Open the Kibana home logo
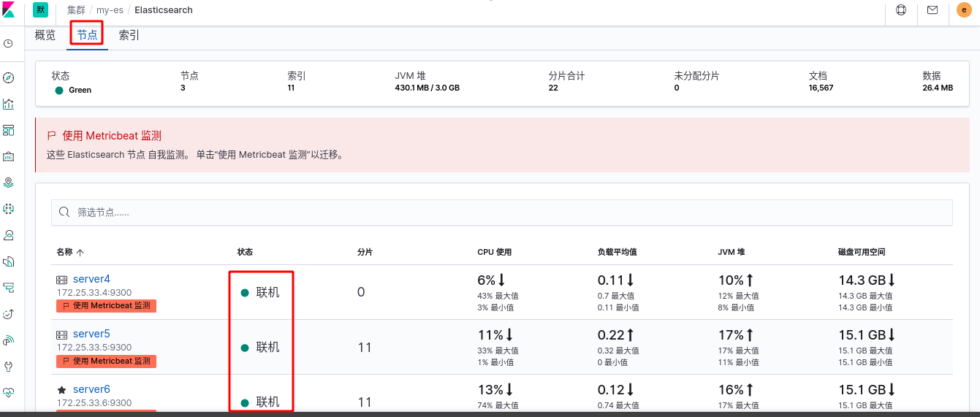Image resolution: width=980 pixels, height=417 pixels. pos(9,10)
